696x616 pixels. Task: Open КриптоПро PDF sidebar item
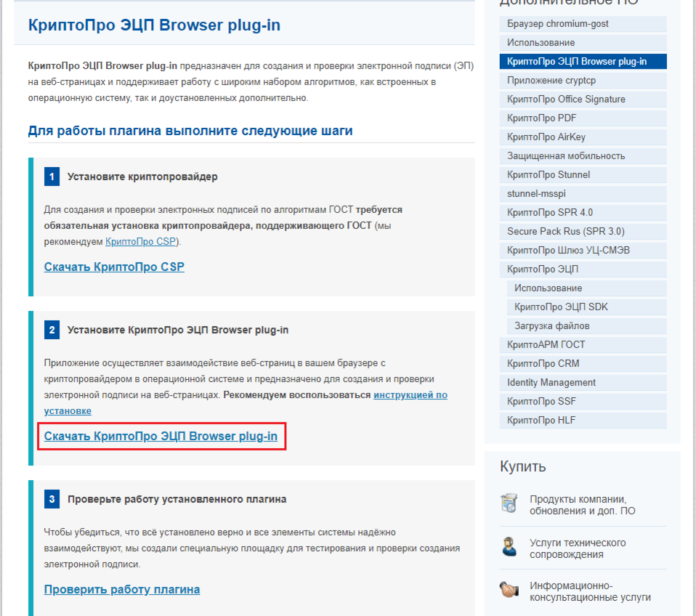tap(583, 118)
